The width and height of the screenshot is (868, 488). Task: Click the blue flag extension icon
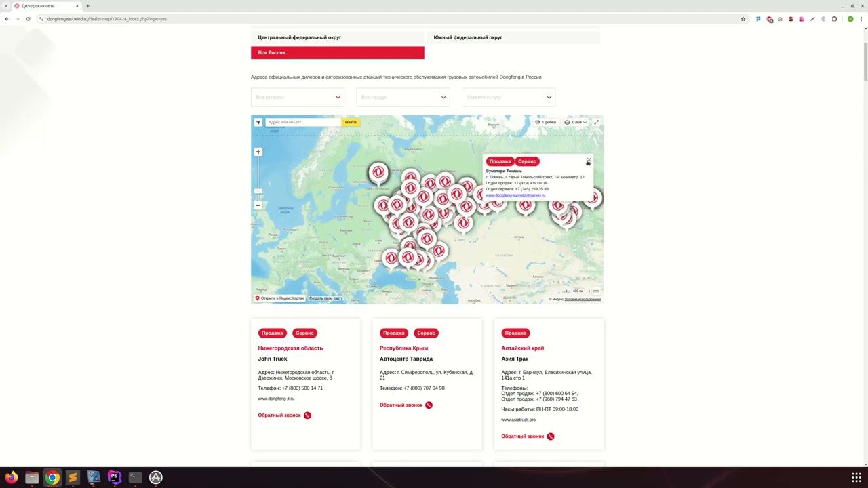758,19
